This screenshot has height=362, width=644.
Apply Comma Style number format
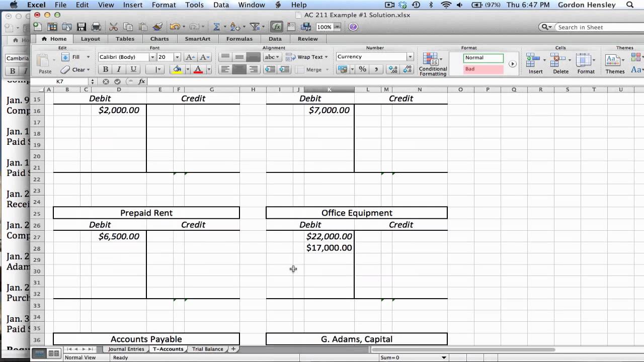(375, 69)
